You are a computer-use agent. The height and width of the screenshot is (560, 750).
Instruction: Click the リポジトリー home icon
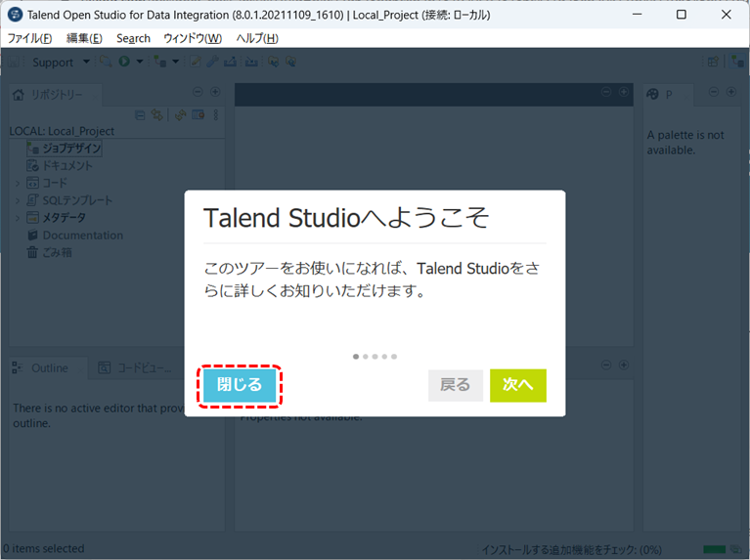(19, 95)
